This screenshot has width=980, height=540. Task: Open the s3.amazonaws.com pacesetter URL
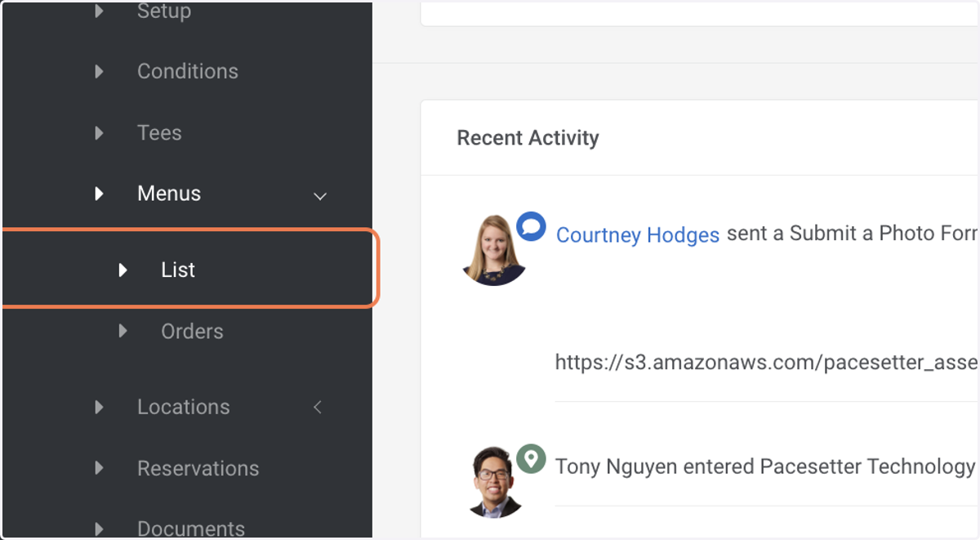[766, 362]
